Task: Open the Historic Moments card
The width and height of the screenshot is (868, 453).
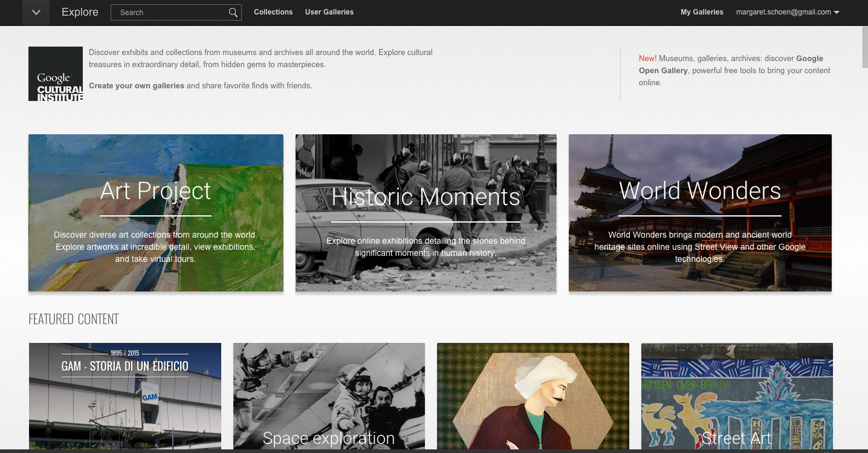Action: coord(426,213)
